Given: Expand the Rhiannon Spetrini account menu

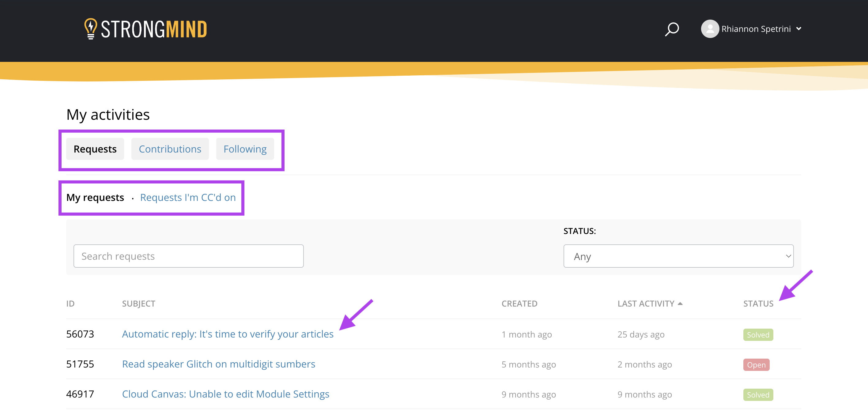Looking at the screenshot, I should pos(798,29).
